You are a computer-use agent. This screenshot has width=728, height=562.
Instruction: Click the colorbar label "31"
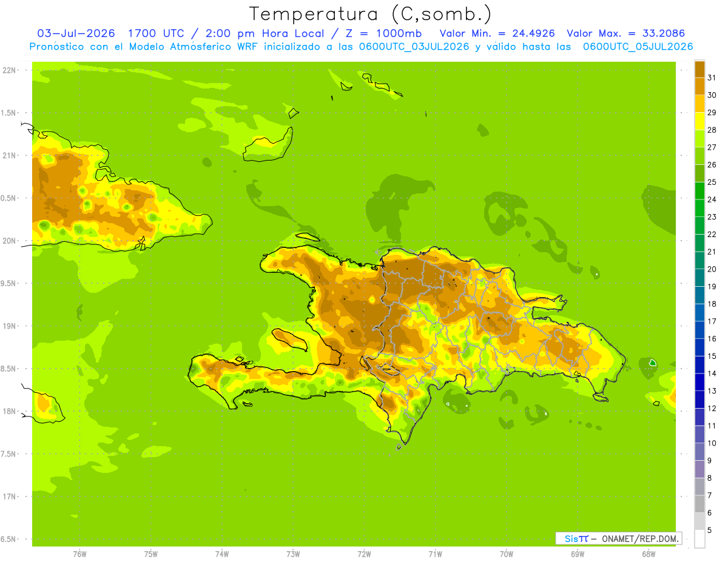[x=712, y=78]
